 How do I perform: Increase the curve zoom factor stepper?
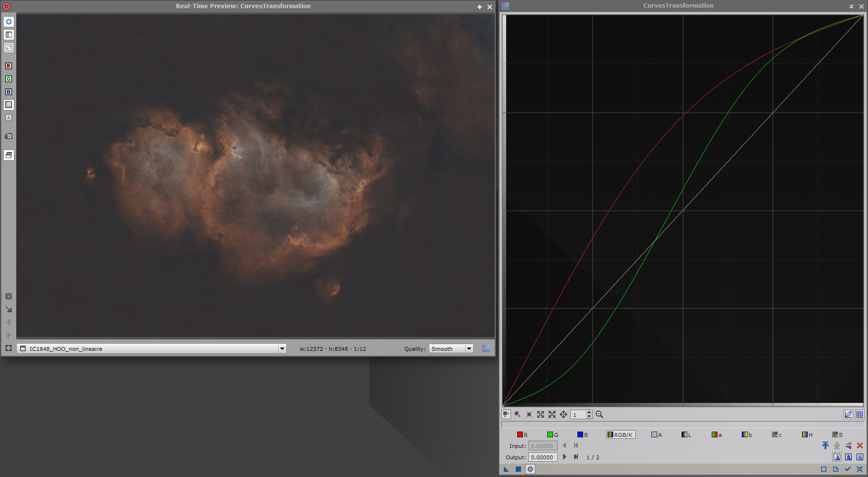coord(589,412)
